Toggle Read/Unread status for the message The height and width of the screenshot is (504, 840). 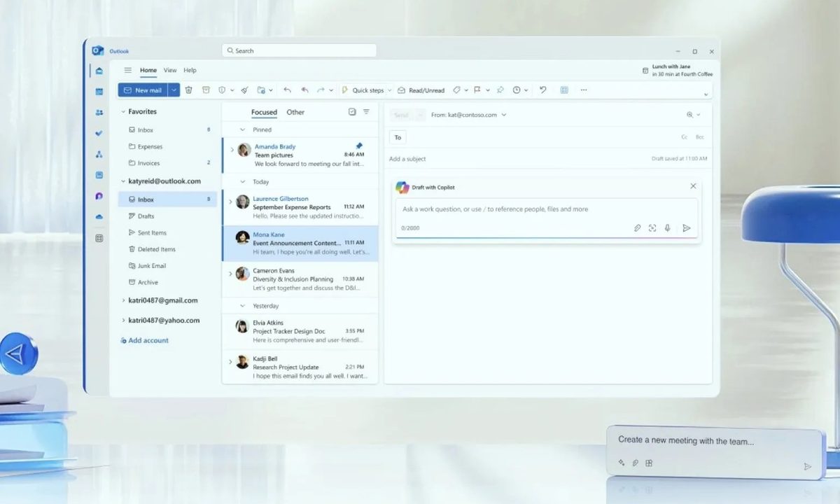pos(421,90)
